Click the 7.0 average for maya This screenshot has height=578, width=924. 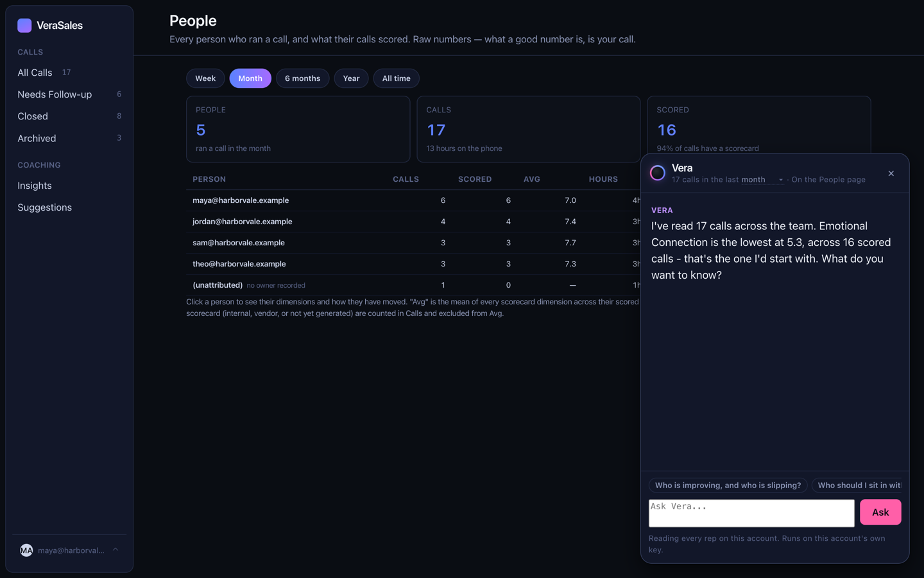tap(570, 200)
